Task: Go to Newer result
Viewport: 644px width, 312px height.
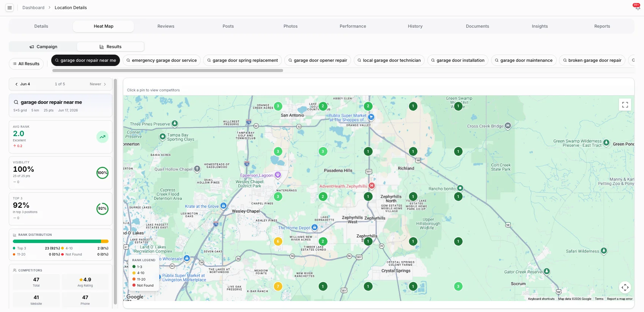Action: coord(98,84)
